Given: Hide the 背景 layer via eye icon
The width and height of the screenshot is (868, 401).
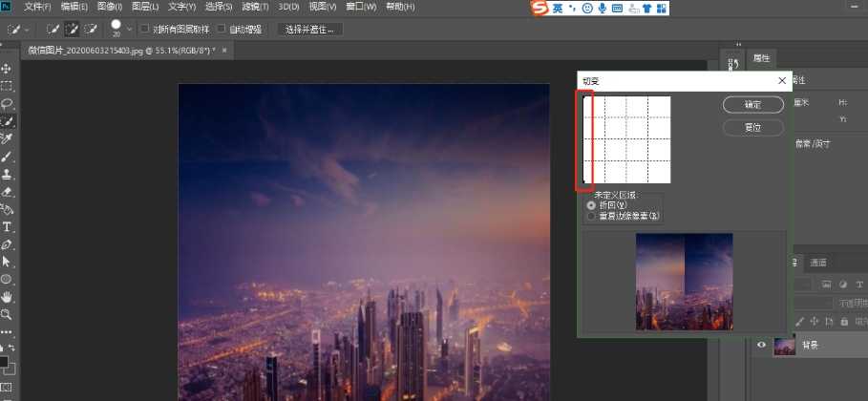Looking at the screenshot, I should click(761, 346).
